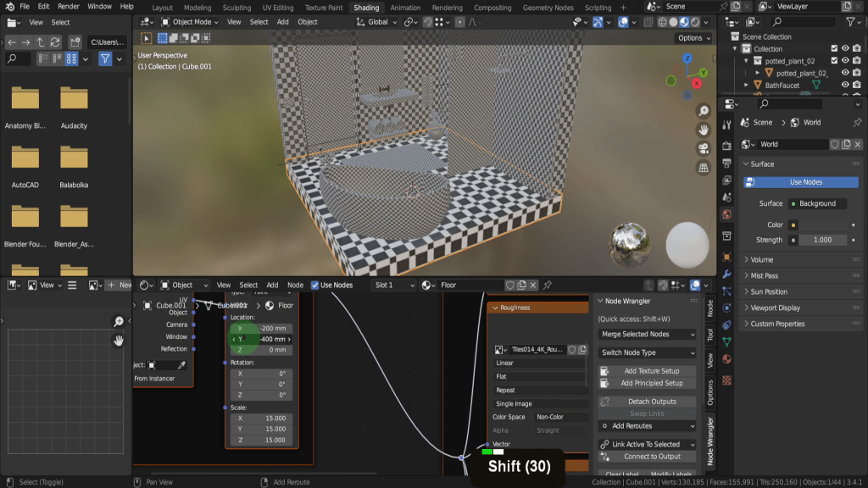This screenshot has width=868, height=488.
Task: Open the Slot 1 material dropdown
Action: 394,286
